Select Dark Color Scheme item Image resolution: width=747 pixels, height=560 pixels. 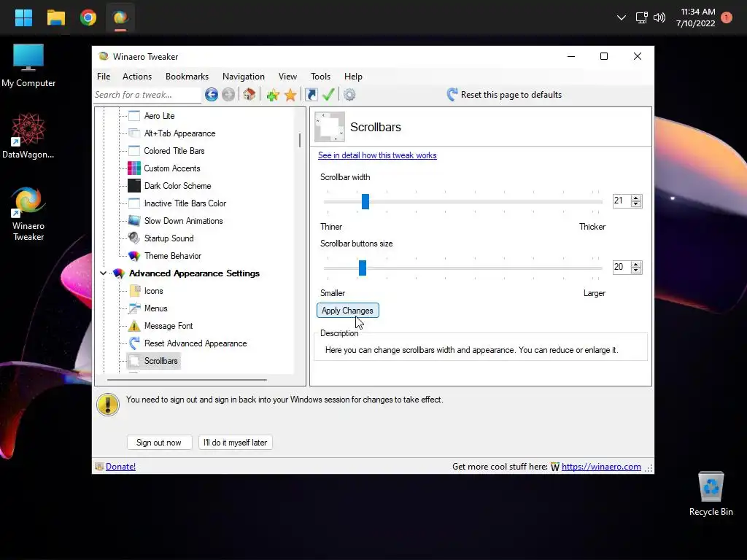click(177, 186)
